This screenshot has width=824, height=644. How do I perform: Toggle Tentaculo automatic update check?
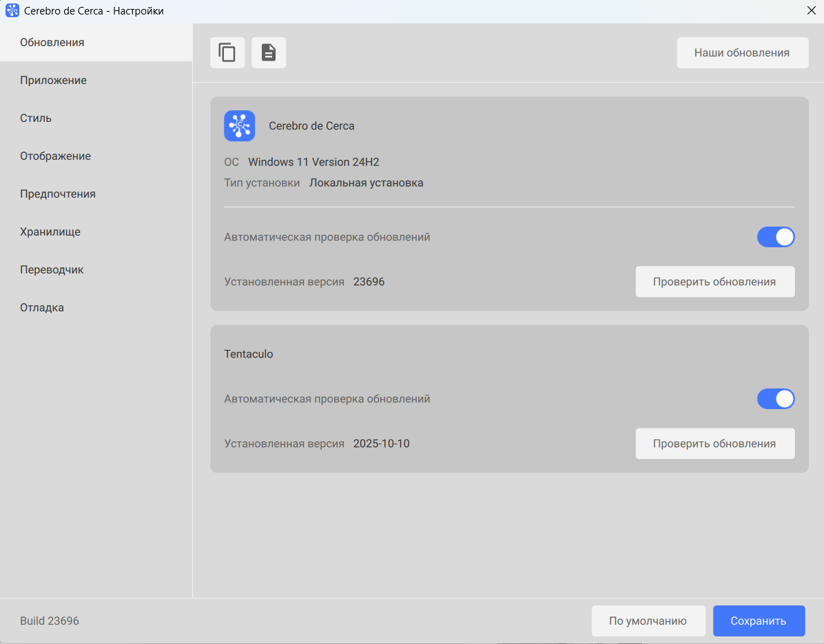click(x=776, y=399)
